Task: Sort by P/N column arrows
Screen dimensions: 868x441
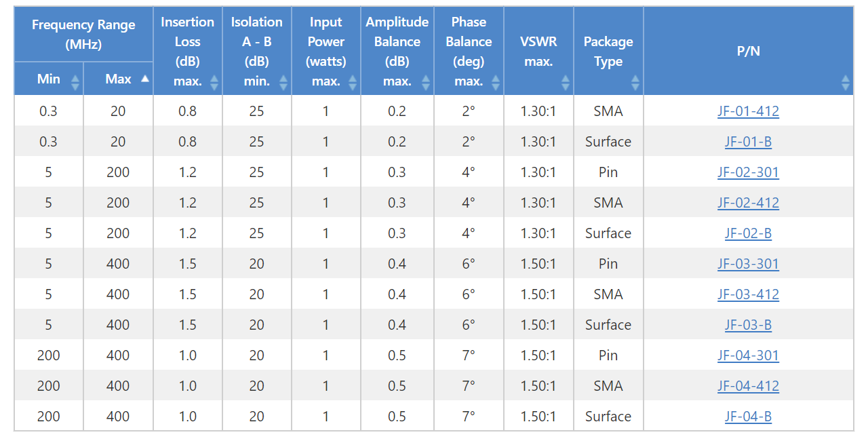Action: click(x=846, y=83)
